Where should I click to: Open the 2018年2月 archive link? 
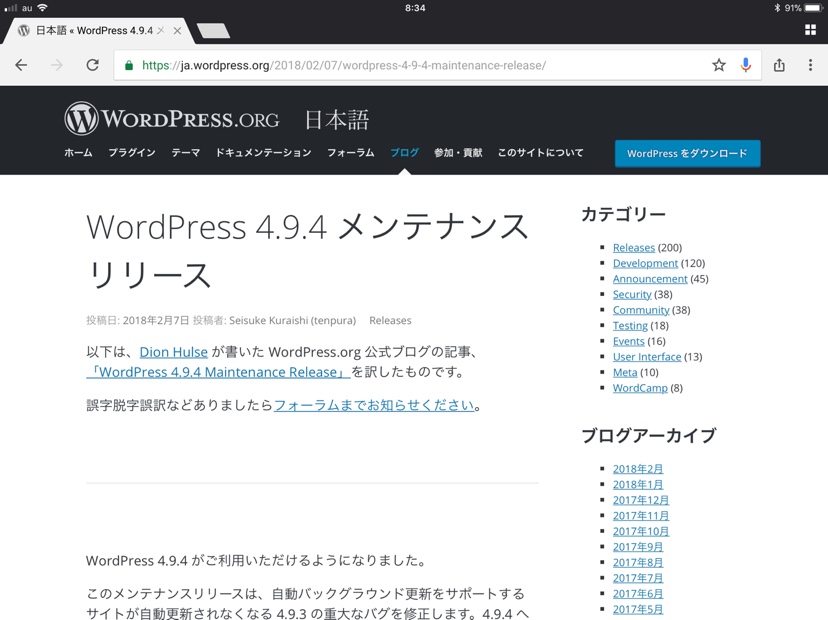point(638,469)
